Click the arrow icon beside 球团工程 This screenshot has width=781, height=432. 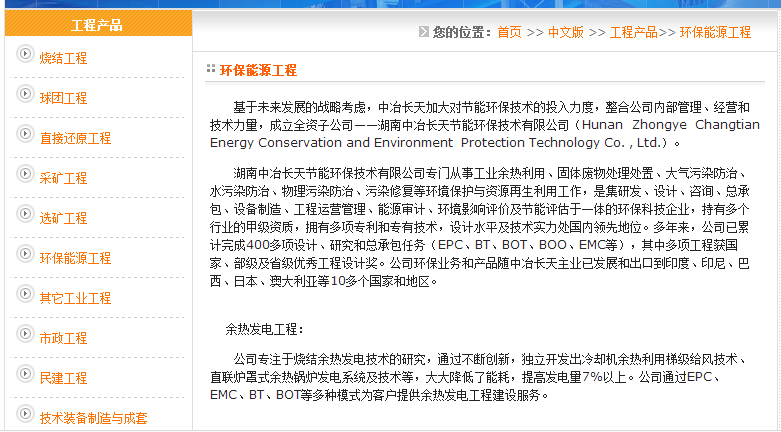point(25,93)
